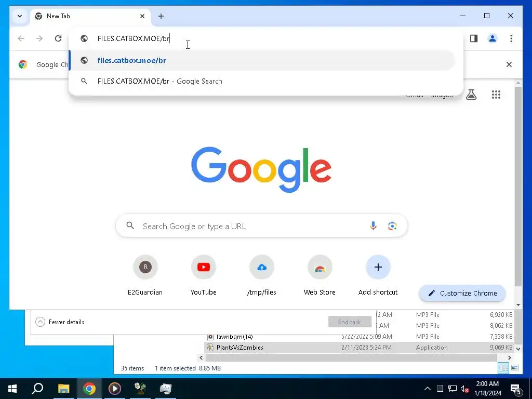Close the New Tab tab
This screenshot has width=532, height=399.
pyautogui.click(x=142, y=16)
